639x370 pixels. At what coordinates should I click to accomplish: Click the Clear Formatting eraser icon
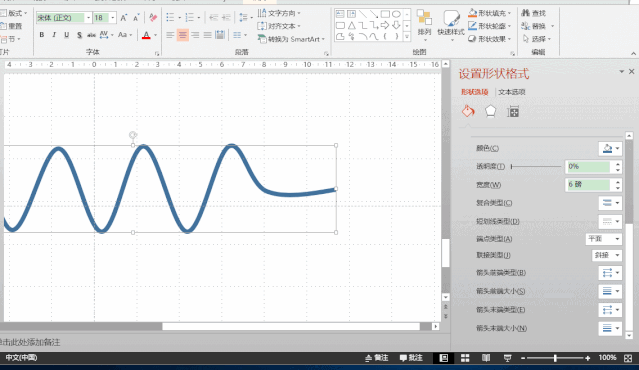point(153,18)
